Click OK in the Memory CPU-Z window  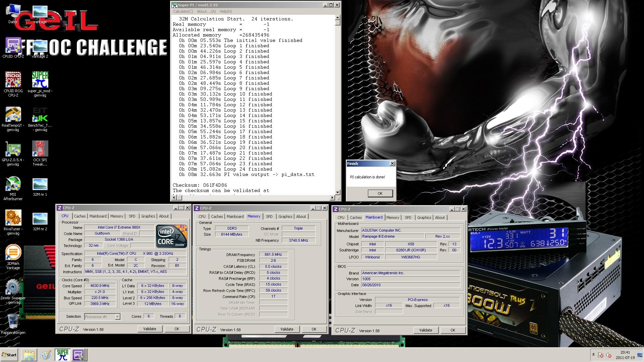point(314,329)
